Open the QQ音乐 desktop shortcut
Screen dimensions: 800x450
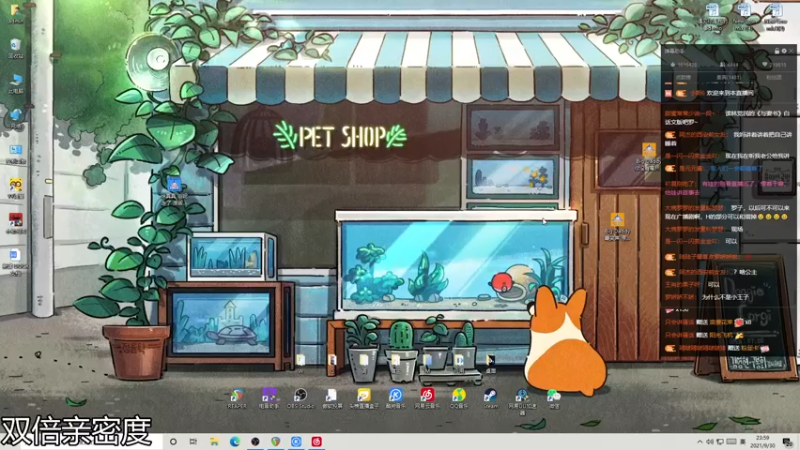(x=459, y=398)
